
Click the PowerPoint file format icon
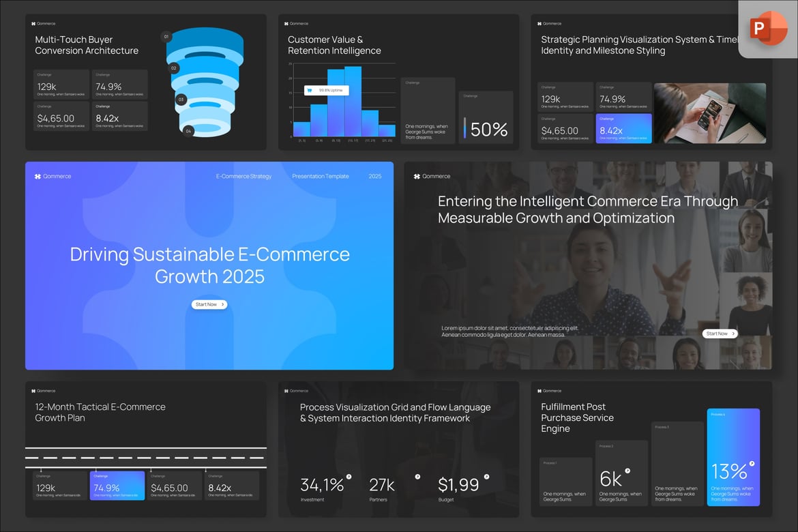[x=769, y=28]
